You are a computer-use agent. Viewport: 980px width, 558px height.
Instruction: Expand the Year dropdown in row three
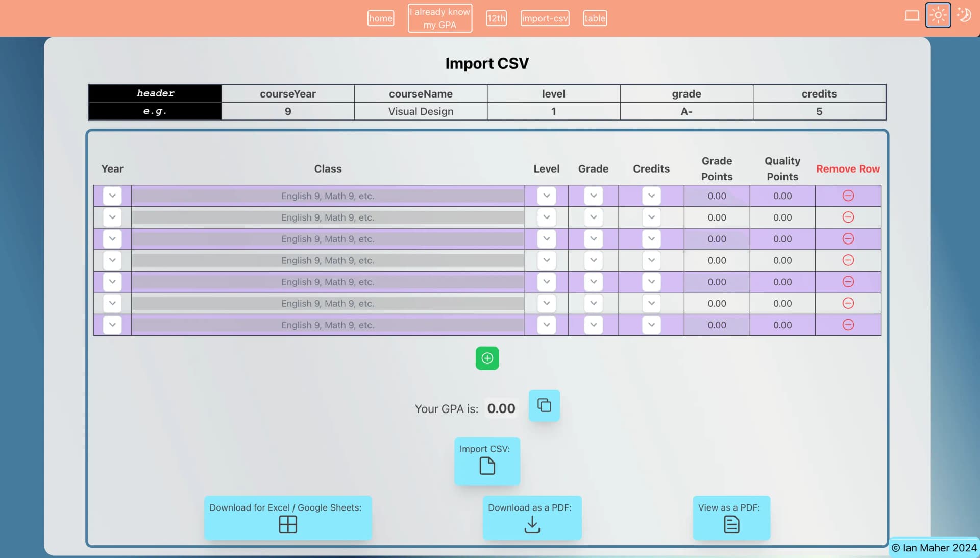[x=112, y=239]
